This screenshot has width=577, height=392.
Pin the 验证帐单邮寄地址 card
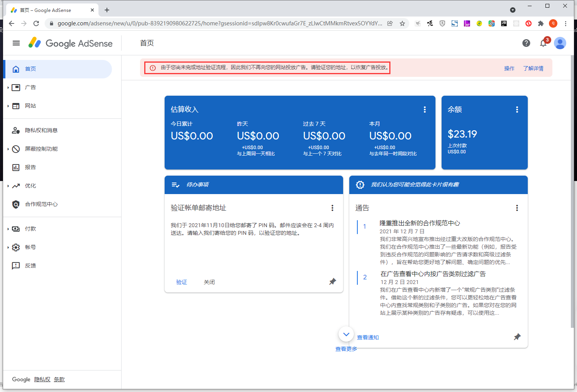click(x=332, y=282)
